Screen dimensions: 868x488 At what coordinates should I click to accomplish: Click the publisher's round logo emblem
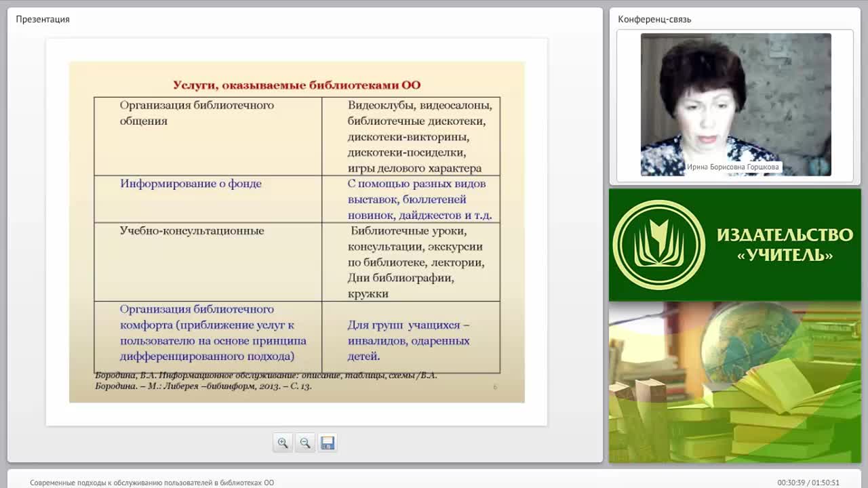click(x=659, y=245)
